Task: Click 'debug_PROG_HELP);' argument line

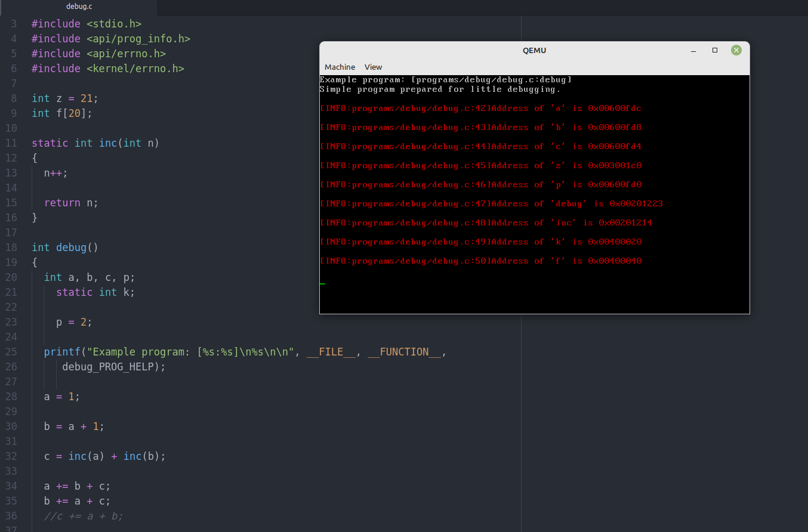Action: 113,367
